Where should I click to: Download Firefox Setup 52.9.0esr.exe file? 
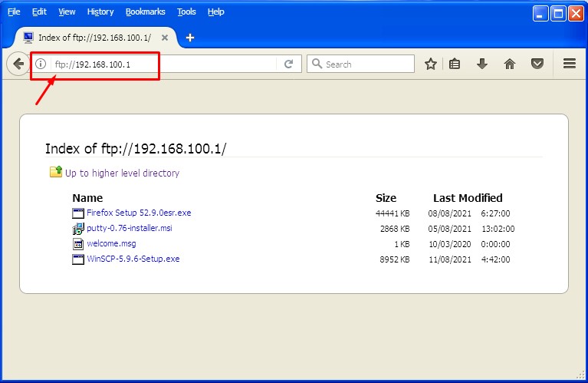pos(139,213)
